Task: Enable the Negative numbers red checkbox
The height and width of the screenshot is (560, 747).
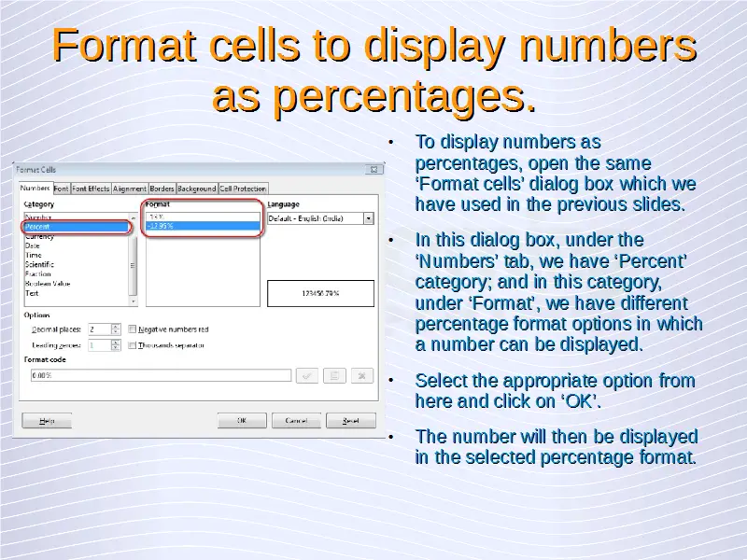Action: (133, 329)
